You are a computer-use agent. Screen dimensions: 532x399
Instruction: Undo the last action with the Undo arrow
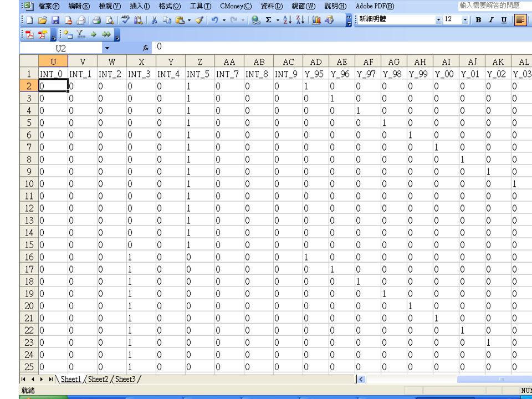click(x=215, y=21)
